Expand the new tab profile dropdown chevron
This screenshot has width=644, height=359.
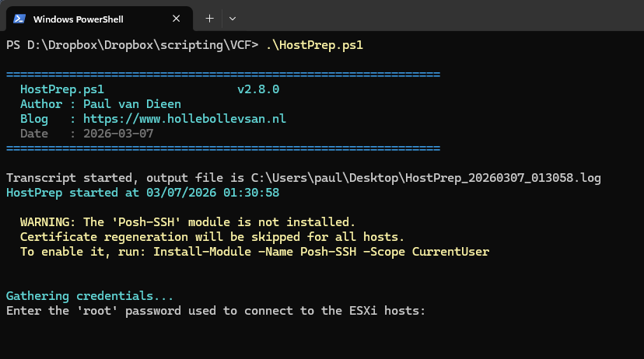pyautogui.click(x=233, y=18)
